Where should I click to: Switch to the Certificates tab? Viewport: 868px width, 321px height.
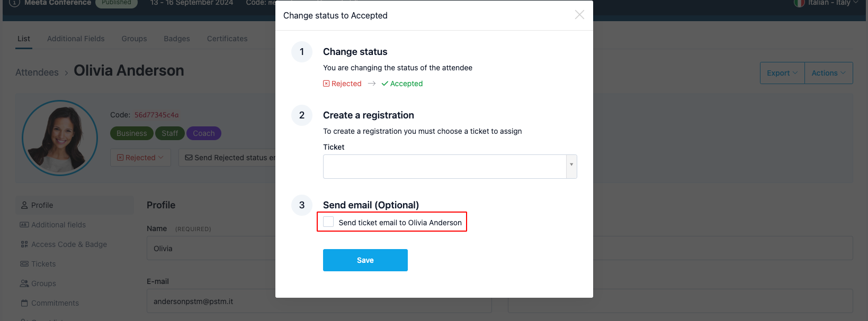(227, 39)
